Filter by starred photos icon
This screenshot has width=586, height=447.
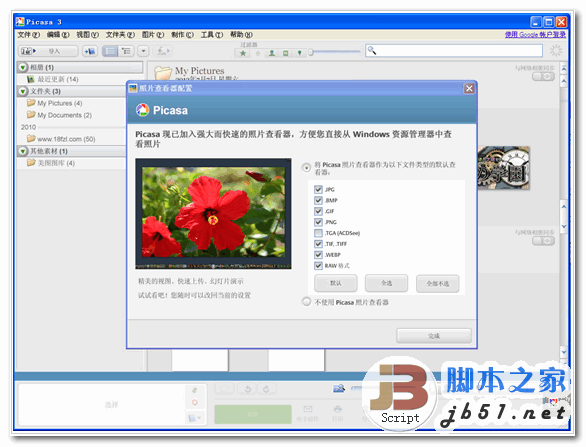[x=243, y=53]
